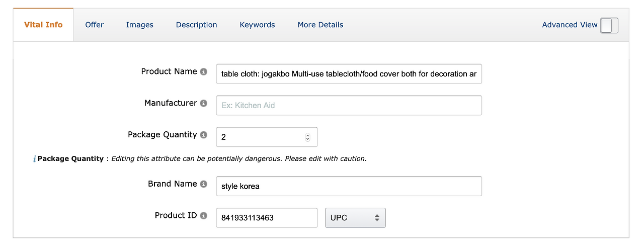Viewport: 644px width, 246px height.
Task: Open the Images tab
Action: coord(140,25)
